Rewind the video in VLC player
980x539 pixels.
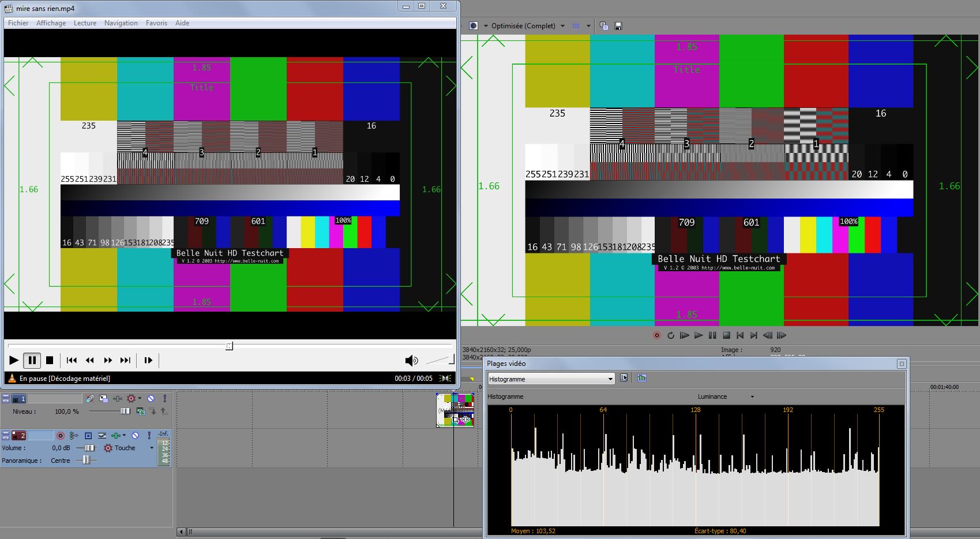[x=90, y=360]
